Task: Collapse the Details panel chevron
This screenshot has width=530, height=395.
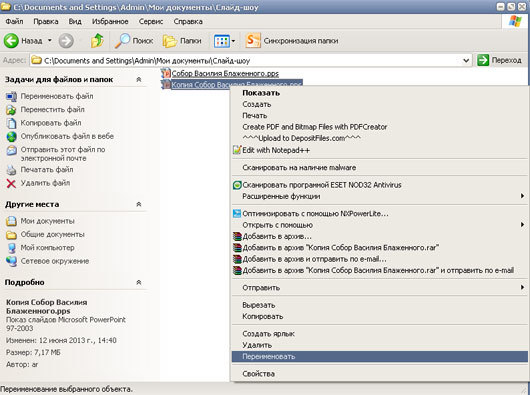Action: click(x=139, y=282)
